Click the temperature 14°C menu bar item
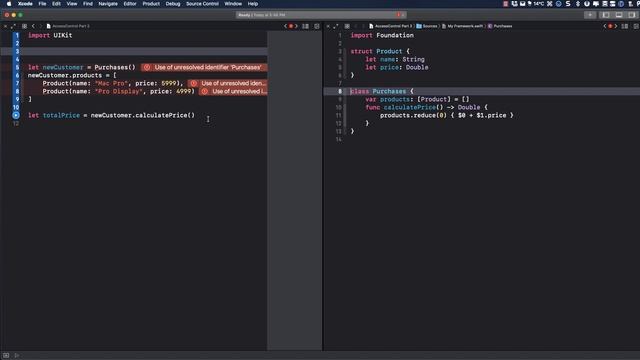640x360 pixels. (536, 4)
